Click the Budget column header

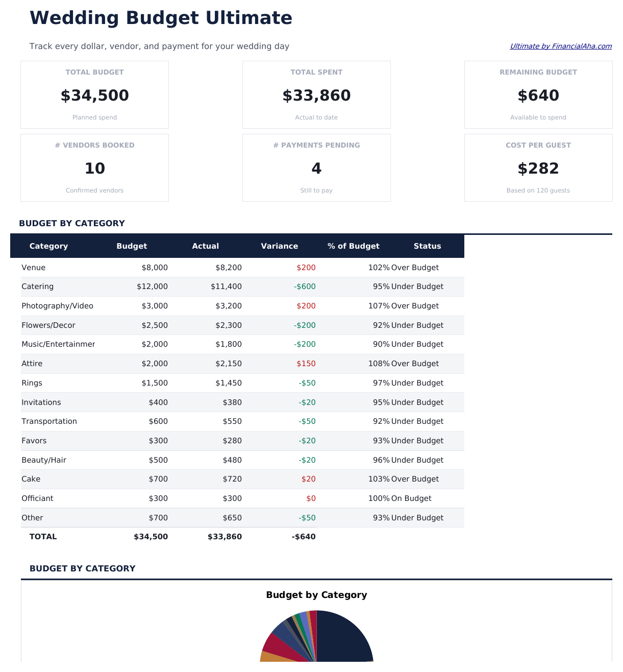point(132,246)
